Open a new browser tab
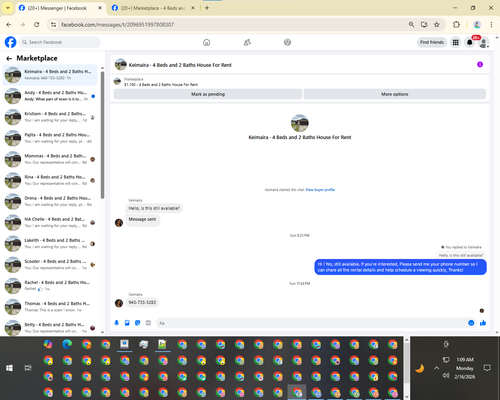500x400 pixels. tap(207, 8)
